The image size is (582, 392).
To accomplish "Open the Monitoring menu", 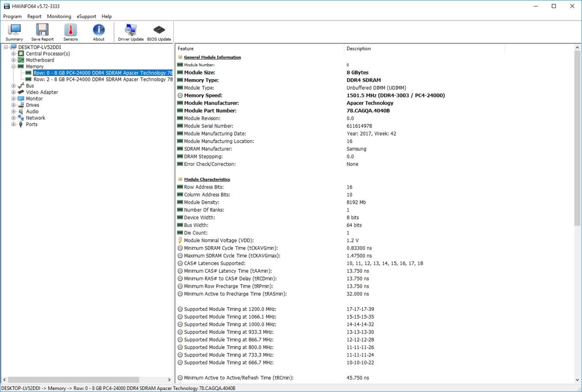I will pos(59,16).
